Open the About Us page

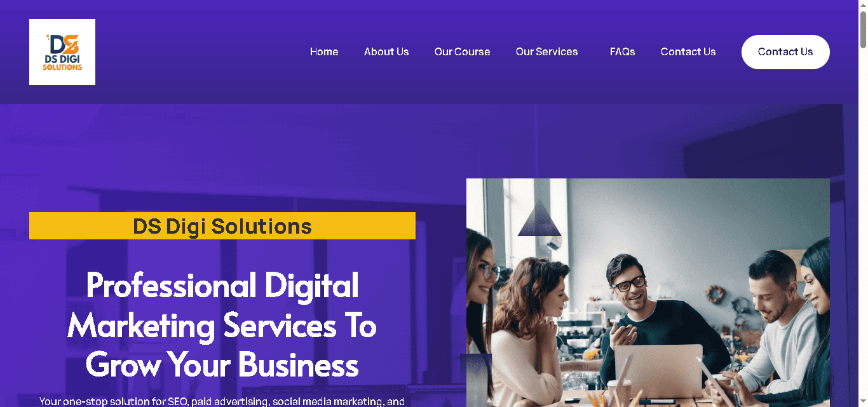[x=386, y=52]
